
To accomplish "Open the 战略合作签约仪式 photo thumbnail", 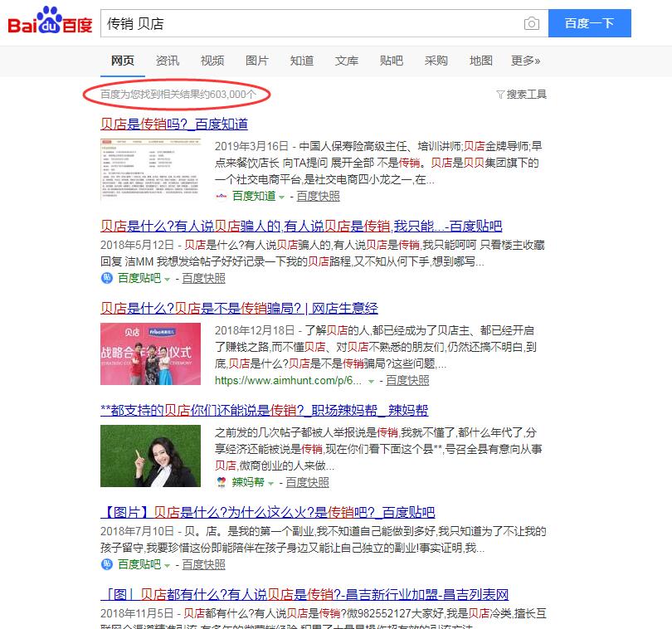I will pos(150,354).
